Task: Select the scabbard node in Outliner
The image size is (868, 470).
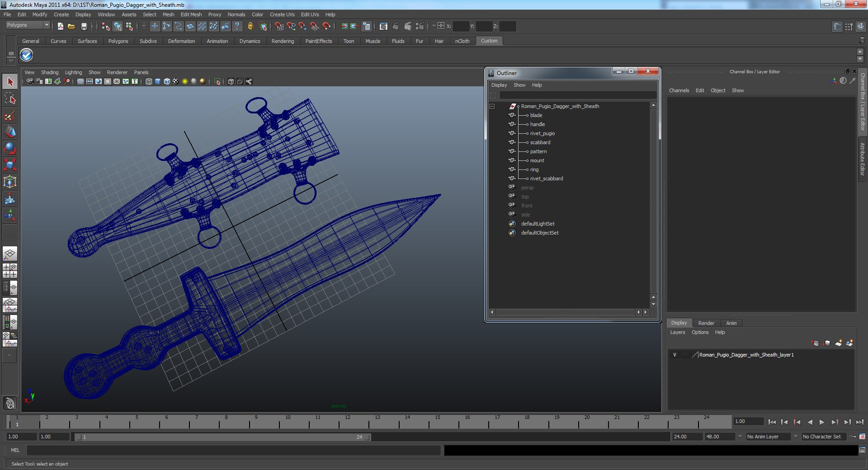Action: coord(540,142)
